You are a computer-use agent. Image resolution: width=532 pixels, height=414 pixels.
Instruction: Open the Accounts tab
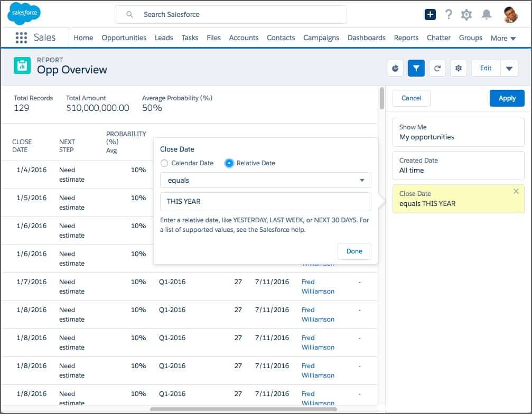[244, 37]
